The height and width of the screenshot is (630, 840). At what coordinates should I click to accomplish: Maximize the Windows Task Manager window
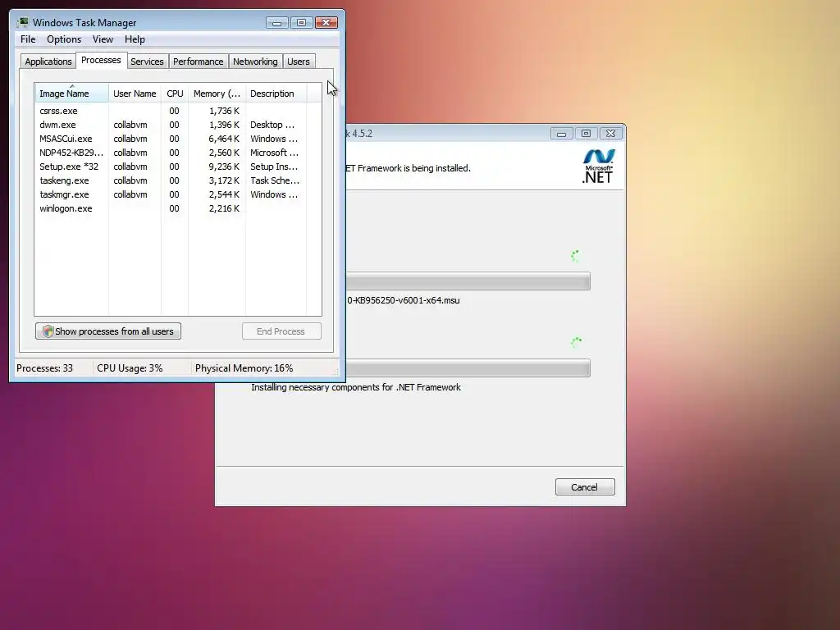click(301, 22)
